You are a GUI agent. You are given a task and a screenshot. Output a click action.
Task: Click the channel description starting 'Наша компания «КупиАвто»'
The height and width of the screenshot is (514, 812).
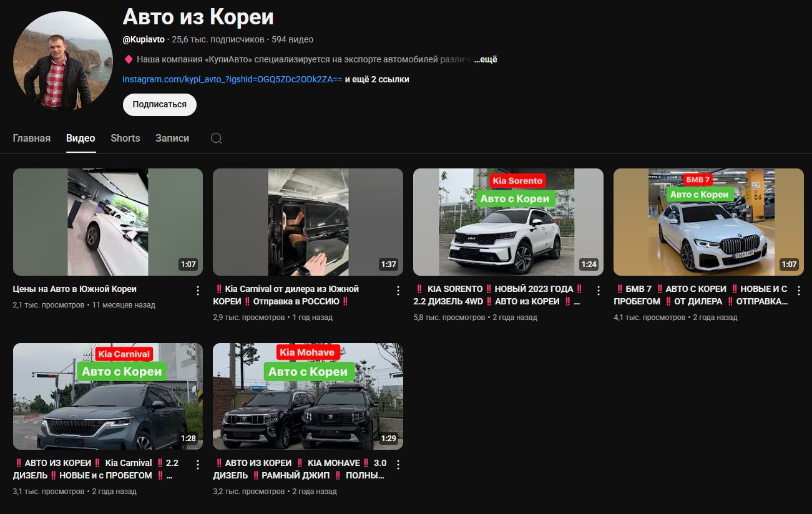[303, 60]
